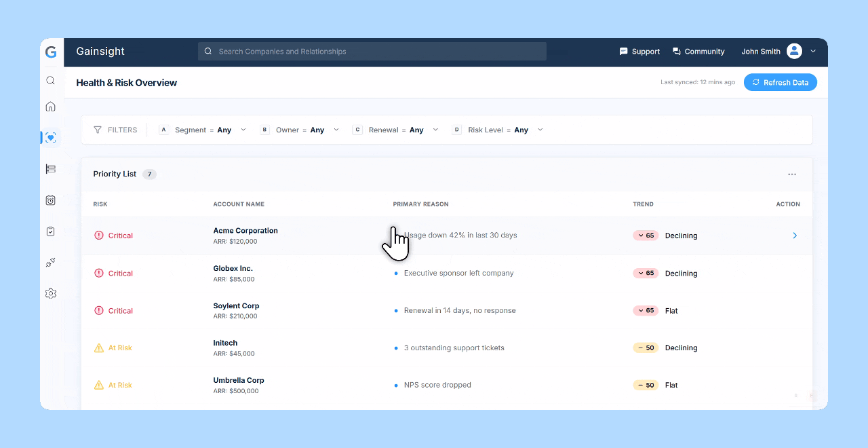868x448 pixels.
Task: Click the Critical alert icon beside Acme Corporation
Action: pyautogui.click(x=99, y=235)
